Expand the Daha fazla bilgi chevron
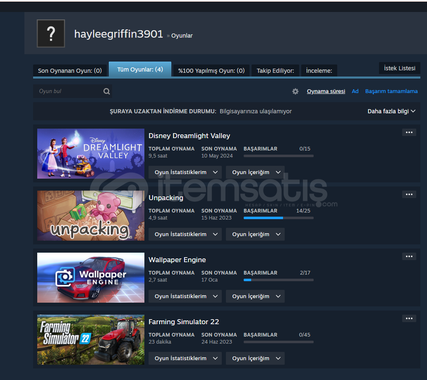This screenshot has width=427, height=380. pos(413,111)
